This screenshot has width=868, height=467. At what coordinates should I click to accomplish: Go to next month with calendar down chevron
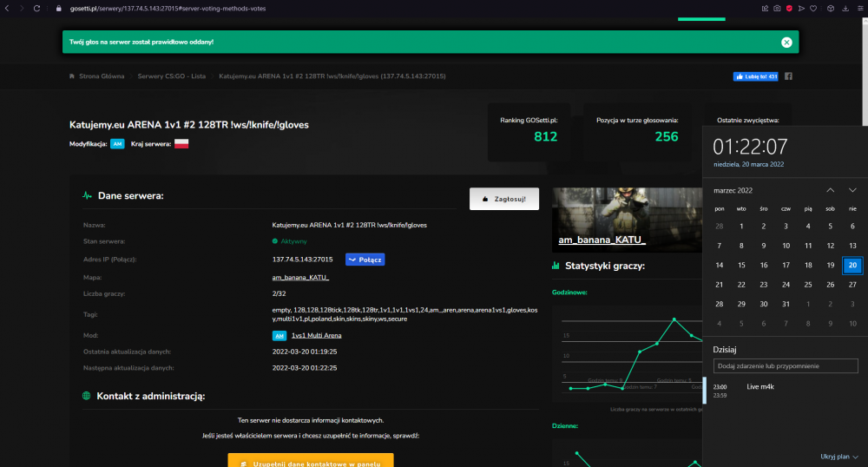[x=852, y=190]
